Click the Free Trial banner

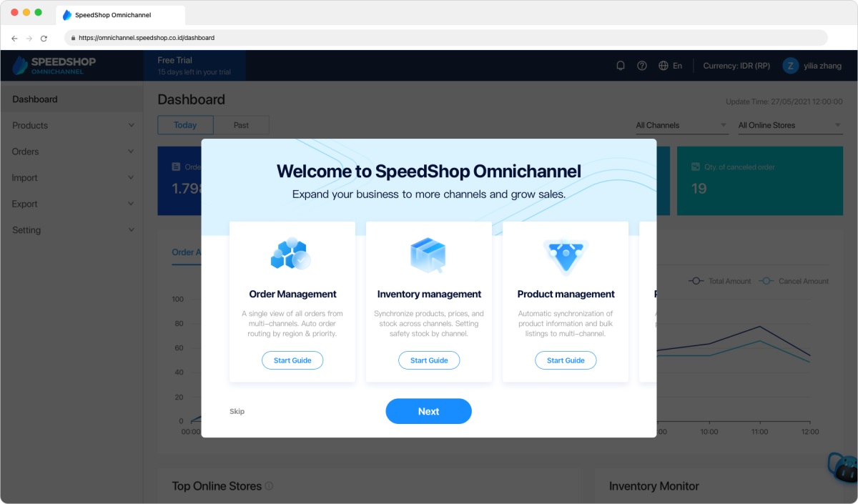(194, 66)
